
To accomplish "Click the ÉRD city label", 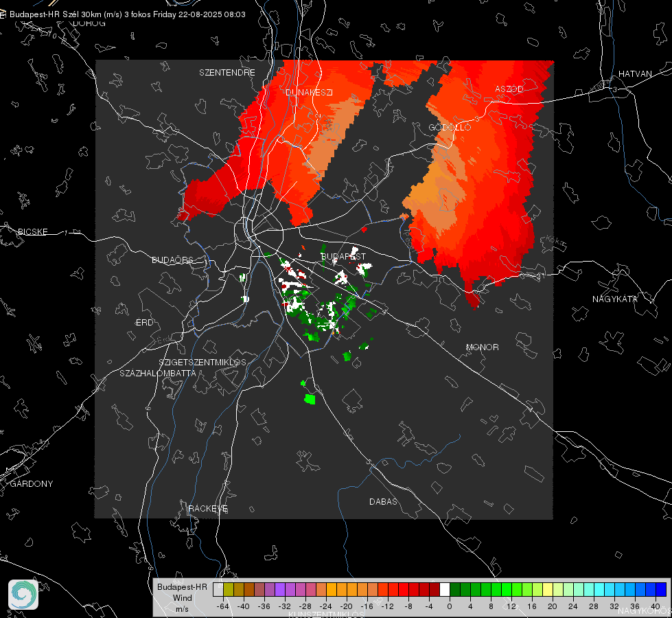I will coord(144,323).
